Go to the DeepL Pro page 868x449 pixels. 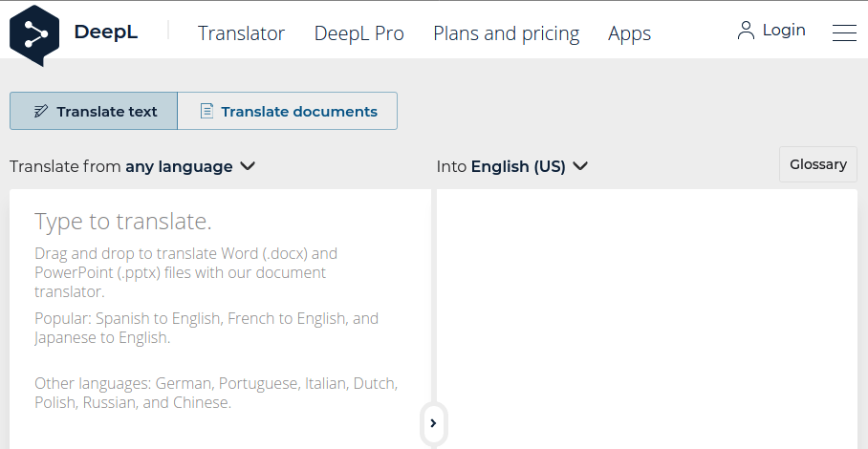(358, 33)
